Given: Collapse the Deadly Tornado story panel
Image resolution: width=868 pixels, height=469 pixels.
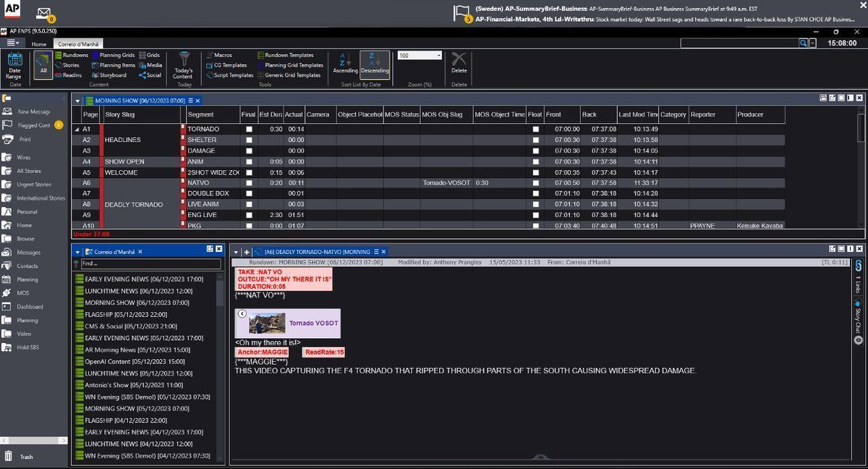Looking at the screenshot, I should coord(236,251).
